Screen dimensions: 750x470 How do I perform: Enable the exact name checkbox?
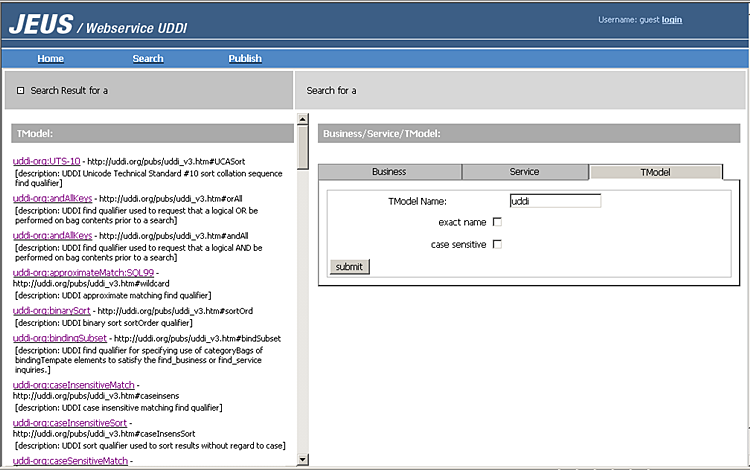497,222
